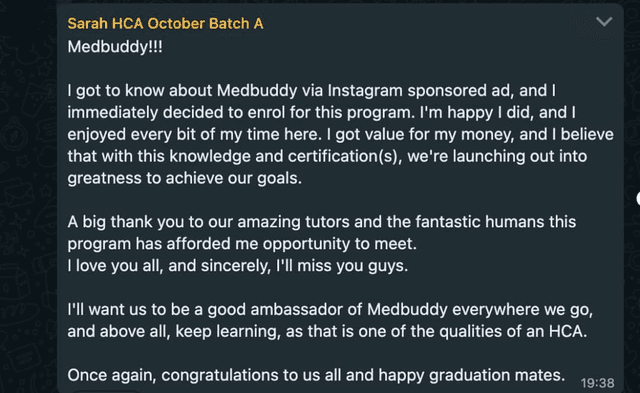
Task: Click the line 'and above all, keep learning'
Action: click(x=327, y=331)
